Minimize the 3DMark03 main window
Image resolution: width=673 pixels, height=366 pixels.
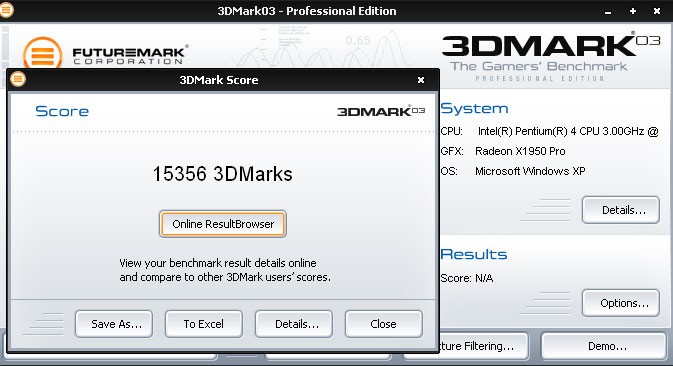(608, 12)
